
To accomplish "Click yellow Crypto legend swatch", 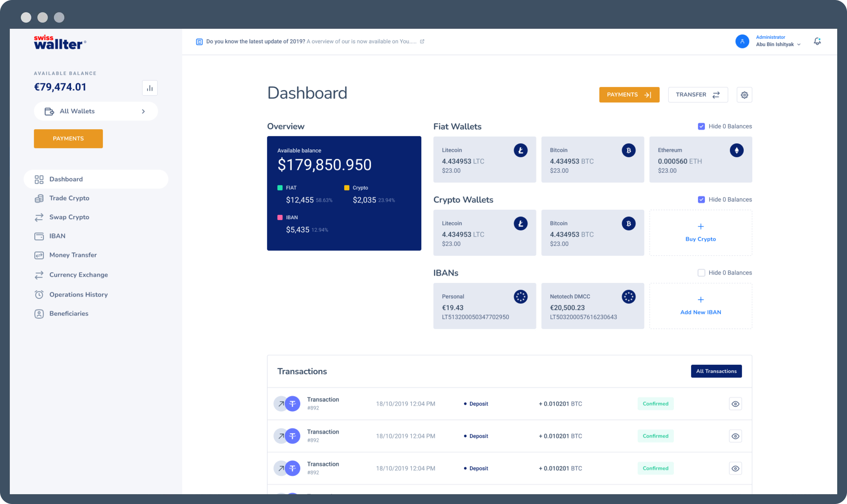I will [346, 188].
